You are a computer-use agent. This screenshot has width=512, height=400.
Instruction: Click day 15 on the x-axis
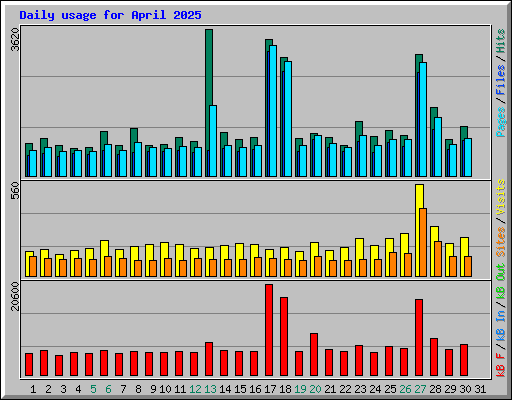240,389
